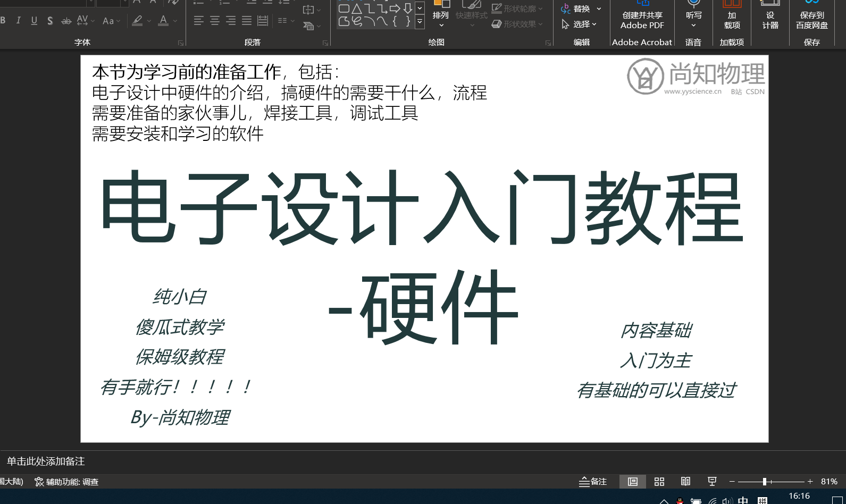Select the right arrow shape
This screenshot has width=846, height=504.
[395, 9]
